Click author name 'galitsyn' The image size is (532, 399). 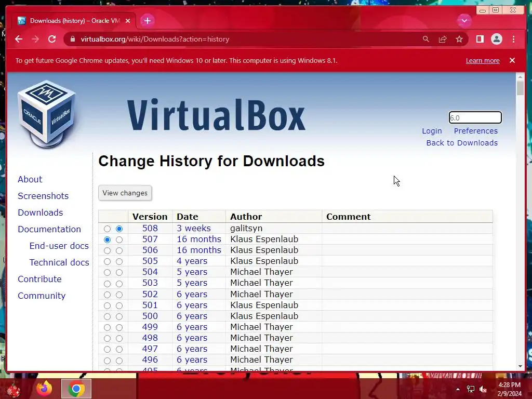(246, 229)
